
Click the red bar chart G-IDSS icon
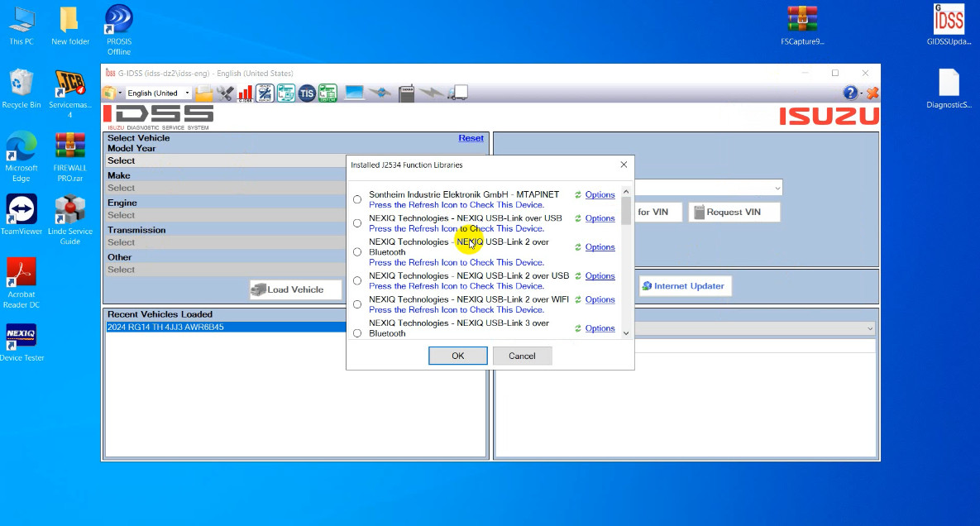[245, 93]
